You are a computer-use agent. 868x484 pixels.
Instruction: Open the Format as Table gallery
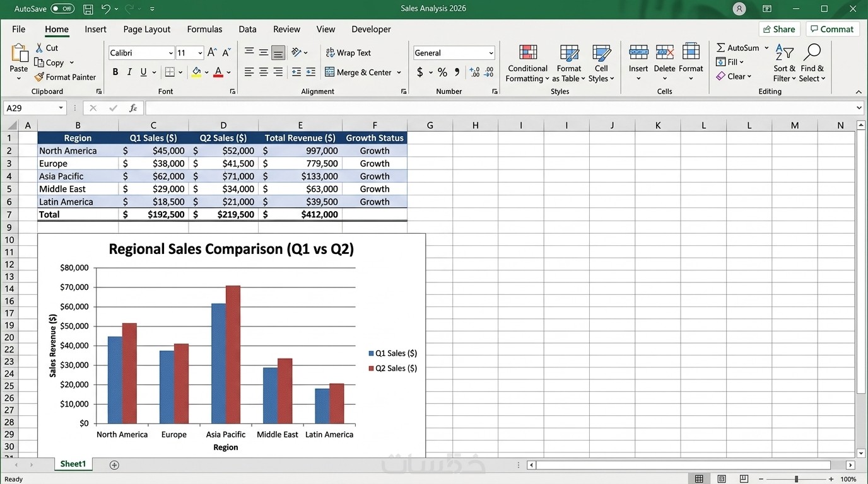pyautogui.click(x=569, y=64)
